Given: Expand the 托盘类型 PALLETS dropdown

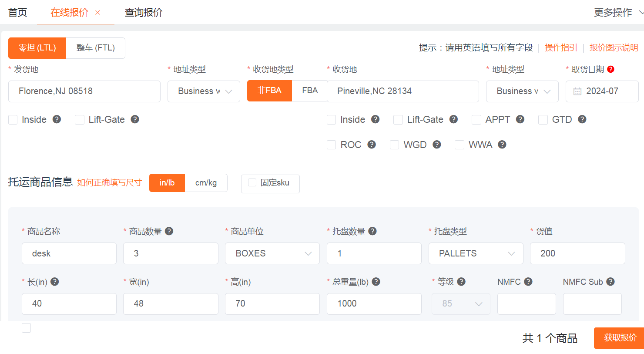Looking at the screenshot, I should pos(476,253).
